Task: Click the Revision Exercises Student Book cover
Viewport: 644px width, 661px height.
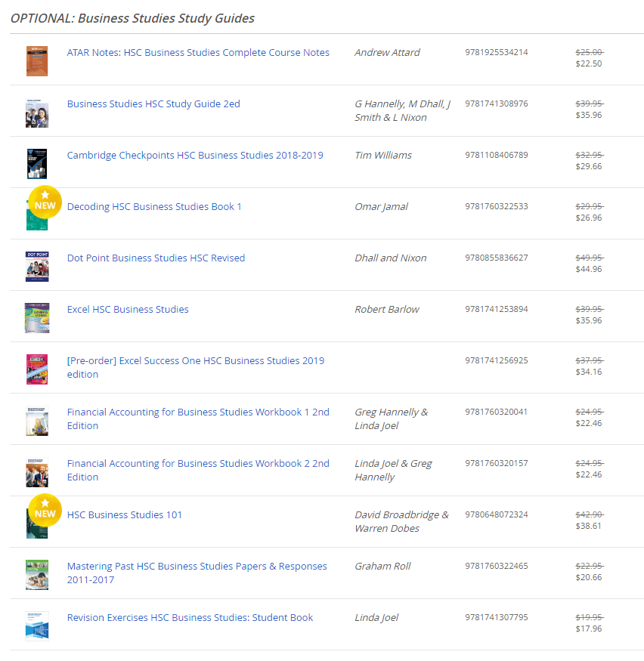Action: tap(36, 625)
